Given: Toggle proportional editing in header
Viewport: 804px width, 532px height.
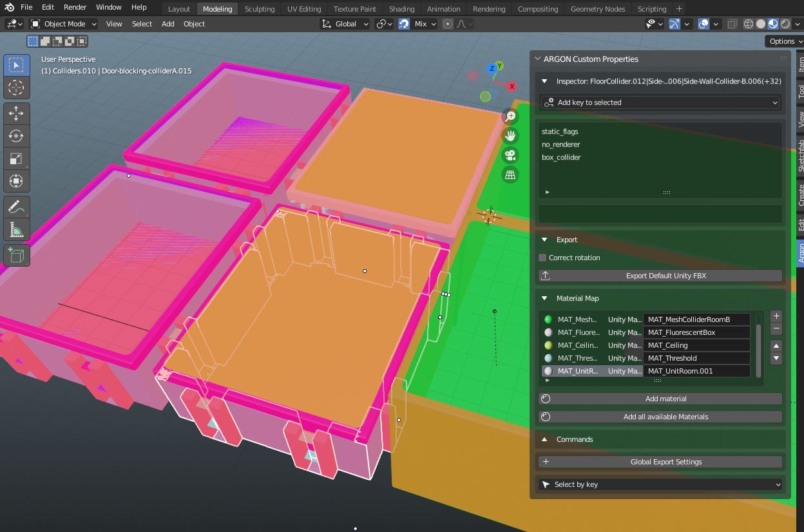Looking at the screenshot, I should tap(448, 24).
